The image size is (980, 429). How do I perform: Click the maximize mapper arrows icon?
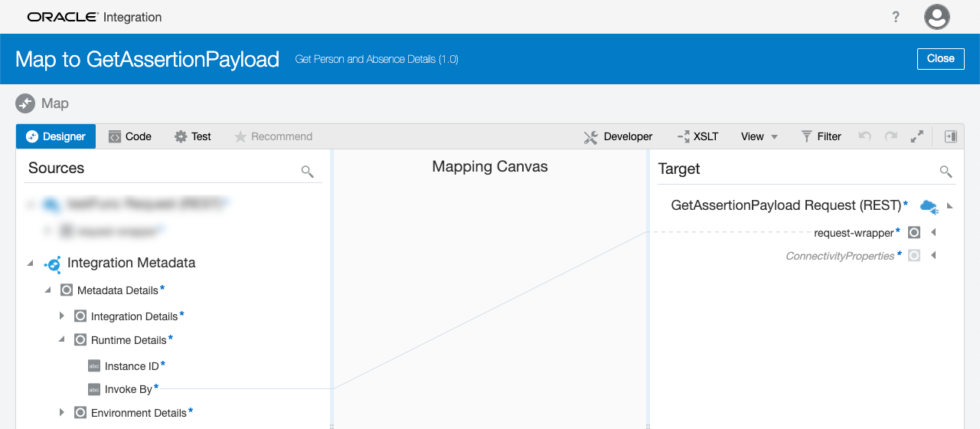pos(916,136)
